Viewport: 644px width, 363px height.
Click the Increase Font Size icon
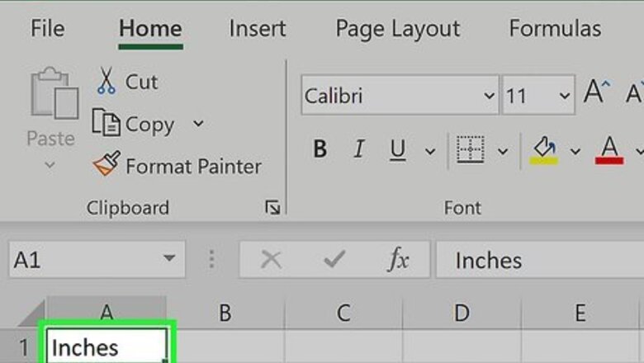tap(596, 95)
